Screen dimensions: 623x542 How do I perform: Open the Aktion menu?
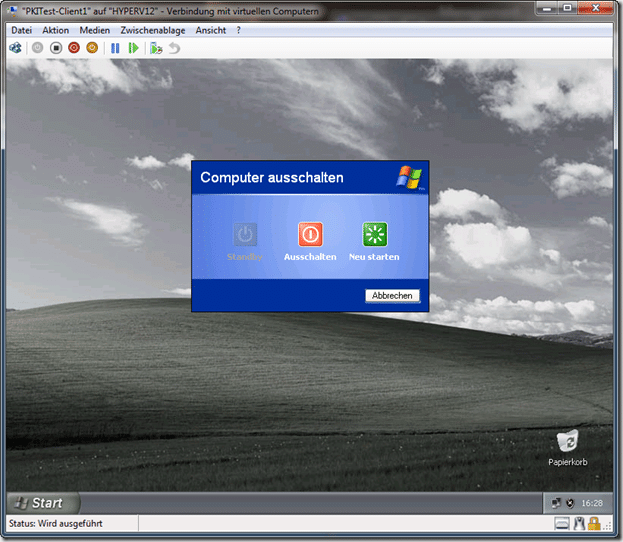point(56,30)
